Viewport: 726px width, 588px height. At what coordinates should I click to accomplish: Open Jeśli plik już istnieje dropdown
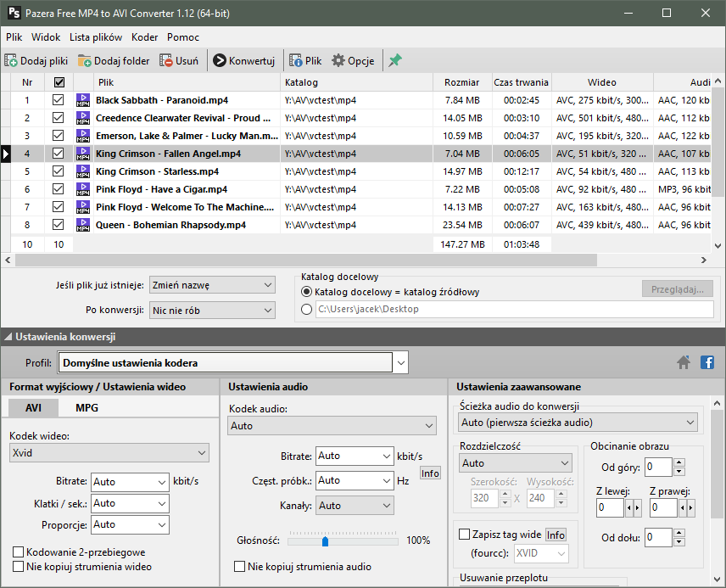pyautogui.click(x=212, y=285)
